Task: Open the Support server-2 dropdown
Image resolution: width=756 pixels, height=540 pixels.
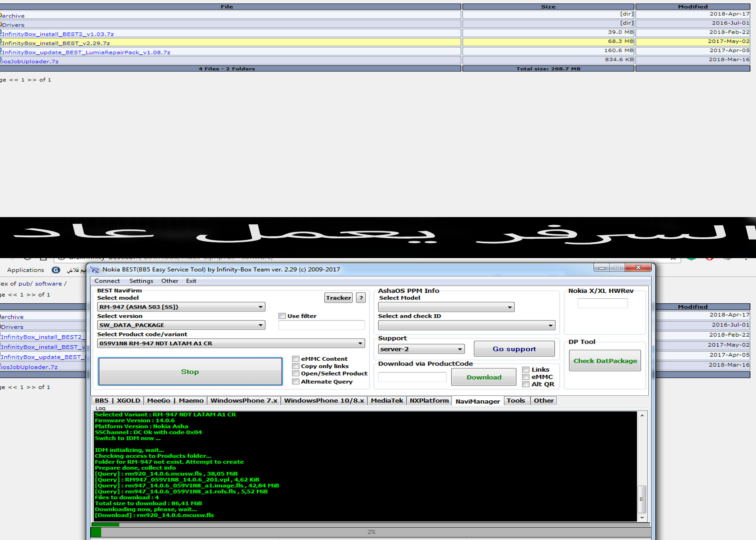Action: [421, 349]
